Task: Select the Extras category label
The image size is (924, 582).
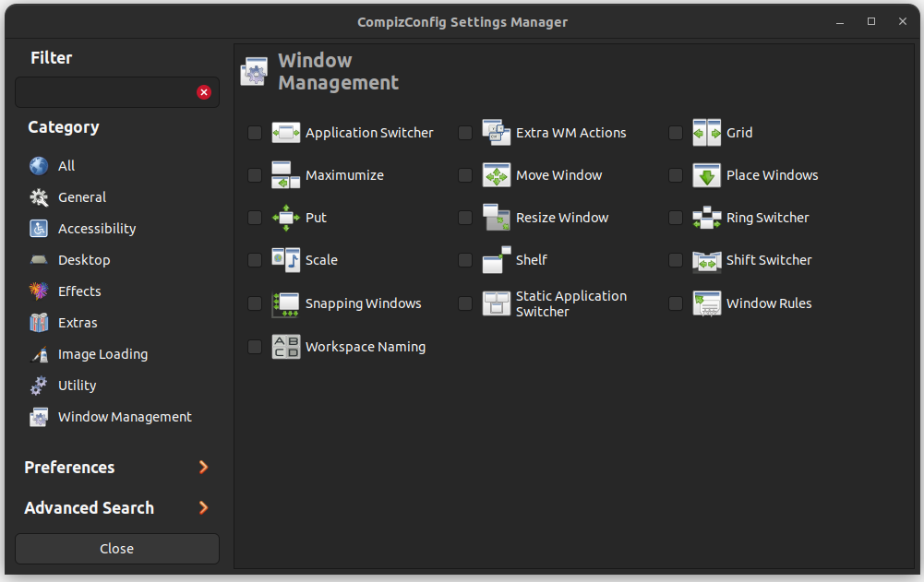Action: tap(78, 323)
